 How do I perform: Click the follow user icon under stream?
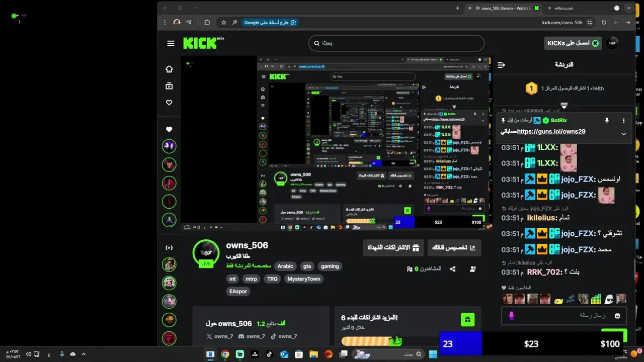click(473, 269)
